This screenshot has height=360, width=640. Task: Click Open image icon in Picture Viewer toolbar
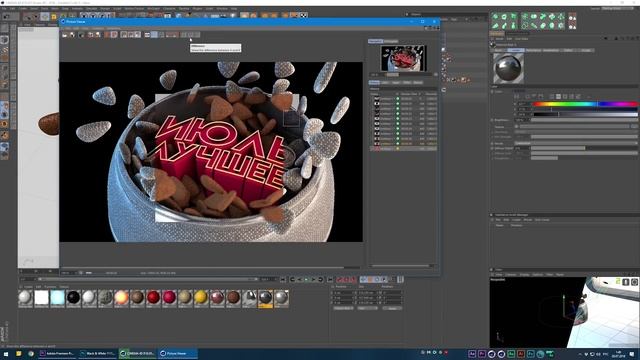click(64, 35)
